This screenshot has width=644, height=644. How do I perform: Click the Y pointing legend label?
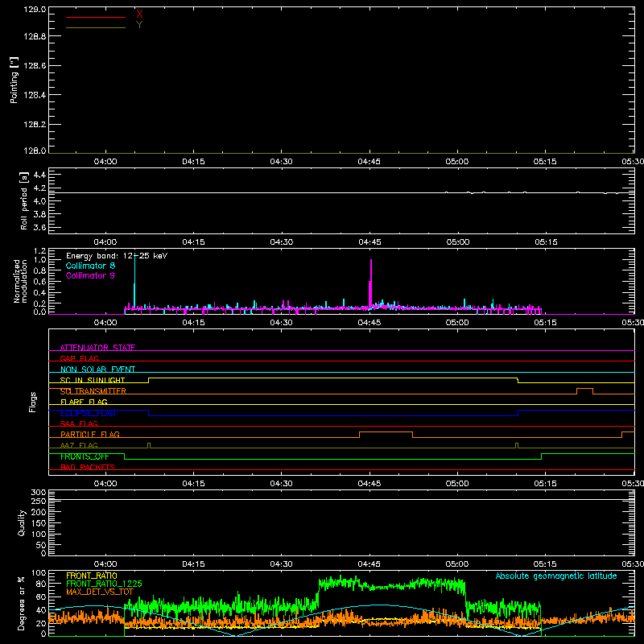pos(139,25)
